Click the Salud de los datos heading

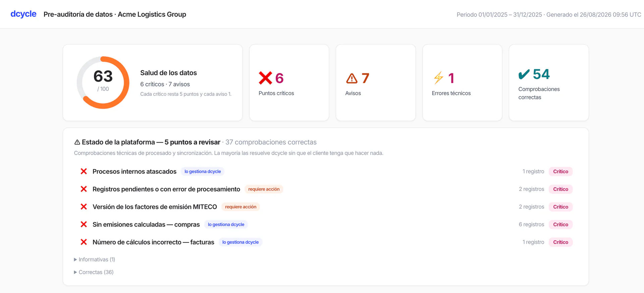[168, 73]
